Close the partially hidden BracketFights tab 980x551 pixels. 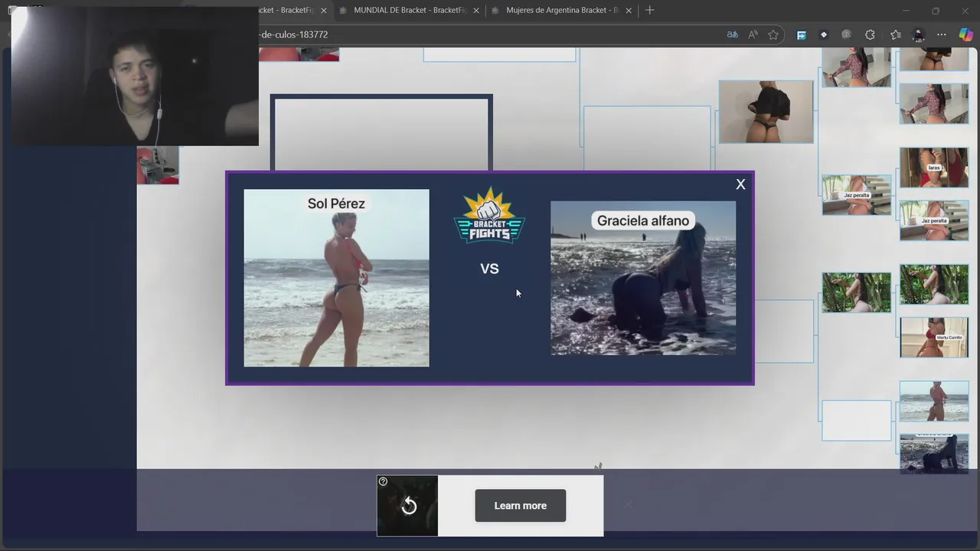coord(324,11)
